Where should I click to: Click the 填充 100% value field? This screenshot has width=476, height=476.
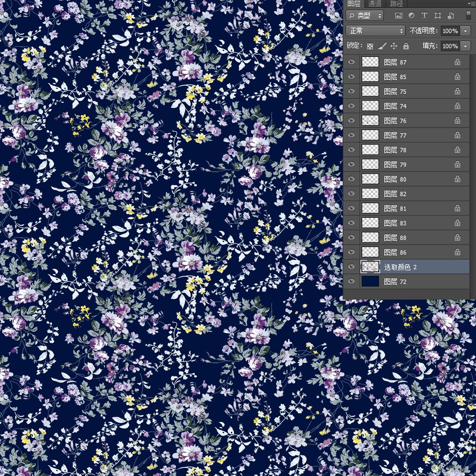click(x=451, y=46)
